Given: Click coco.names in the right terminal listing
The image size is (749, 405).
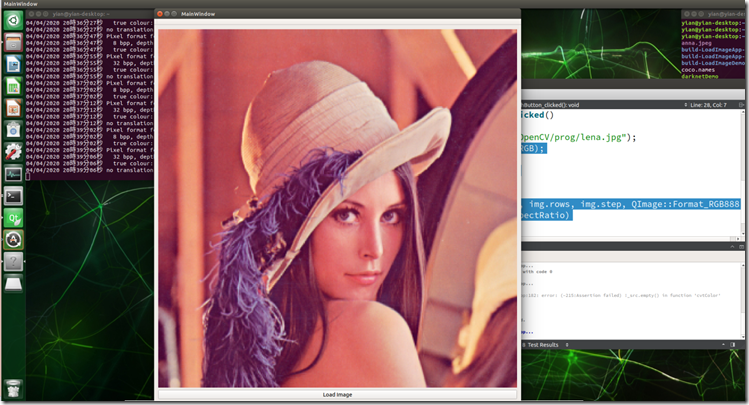Looking at the screenshot, I should 698,70.
